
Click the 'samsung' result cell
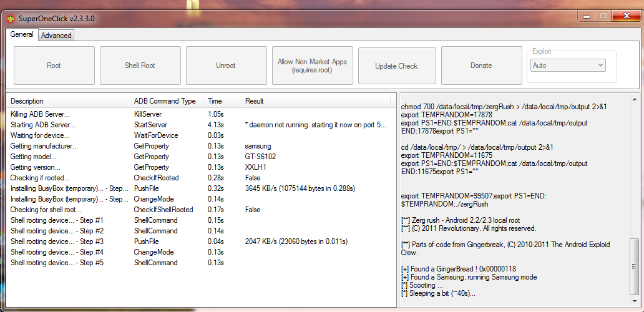[x=258, y=146]
